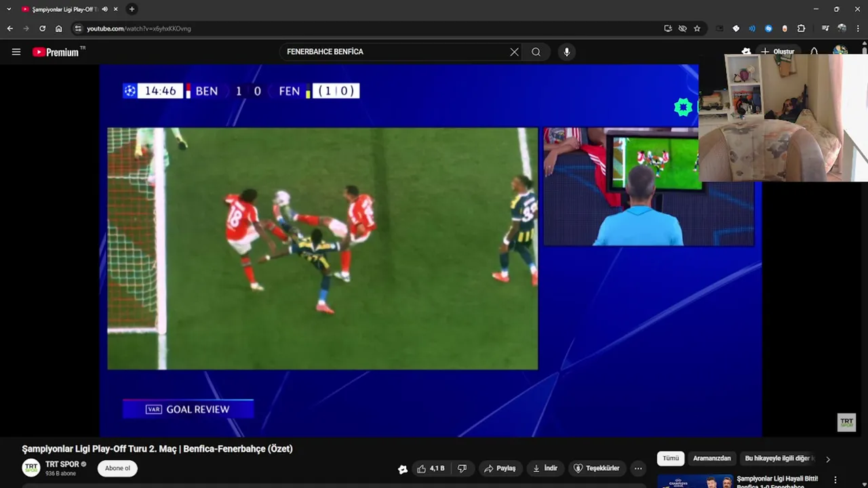The image size is (868, 488).
Task: Start voice search with the microphone
Action: point(566,52)
